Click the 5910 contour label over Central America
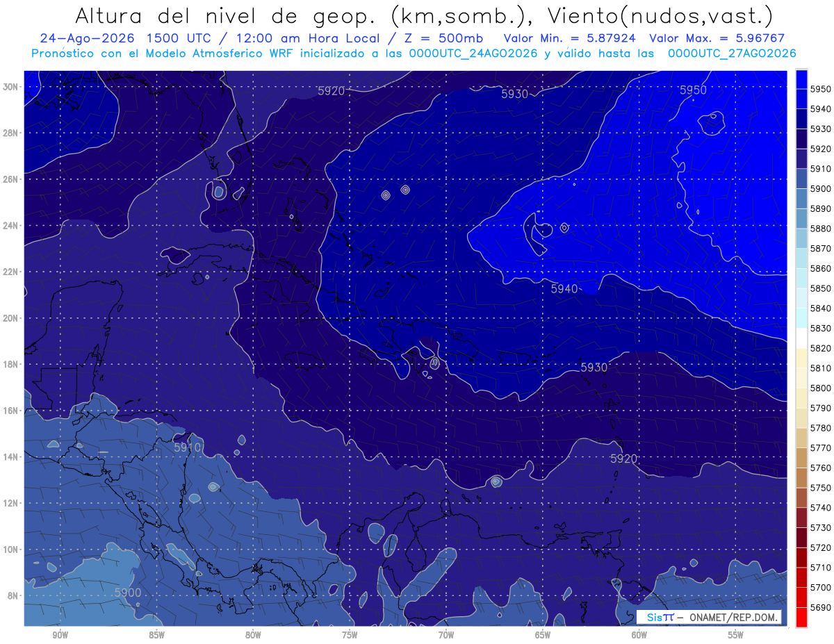The width and height of the screenshot is (834, 644). coord(187,447)
